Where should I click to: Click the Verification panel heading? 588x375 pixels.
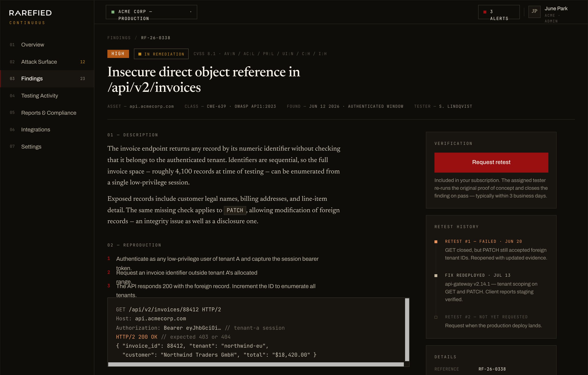pos(453,143)
